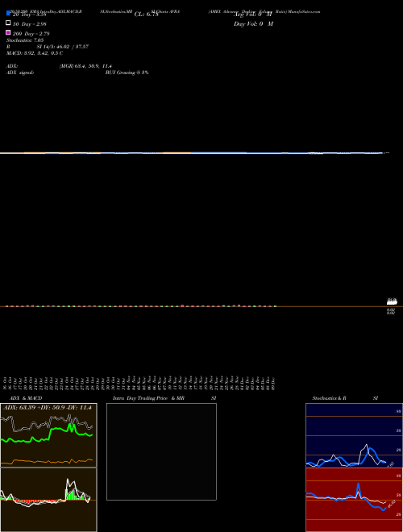Open the ADX line chart panel
403x532 pixels.
(x=48, y=435)
